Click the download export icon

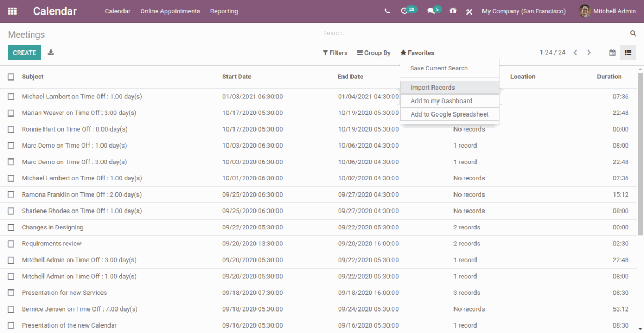pos(51,53)
